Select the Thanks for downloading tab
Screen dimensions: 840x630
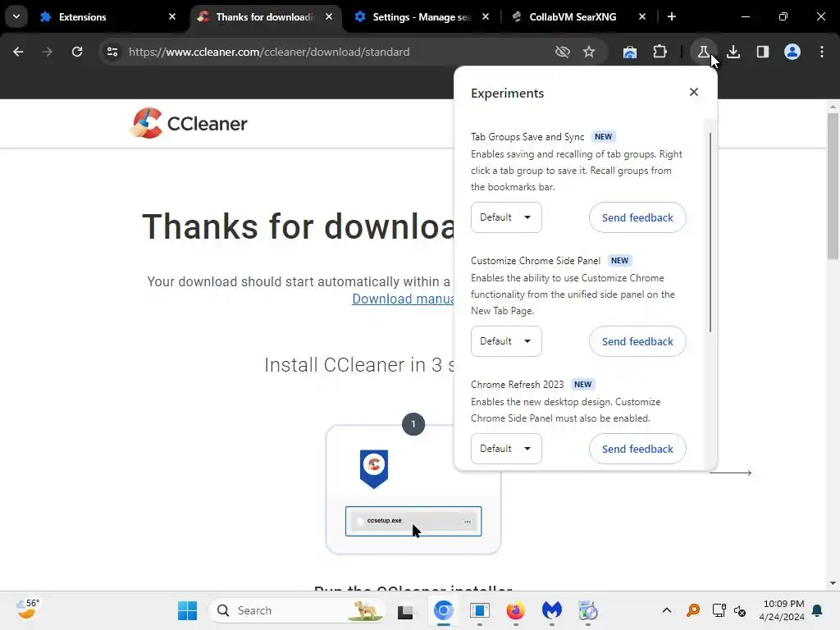click(x=265, y=17)
